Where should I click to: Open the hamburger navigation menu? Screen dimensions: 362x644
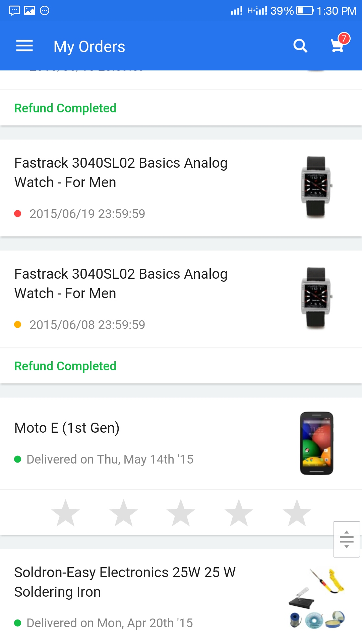coord(24,46)
